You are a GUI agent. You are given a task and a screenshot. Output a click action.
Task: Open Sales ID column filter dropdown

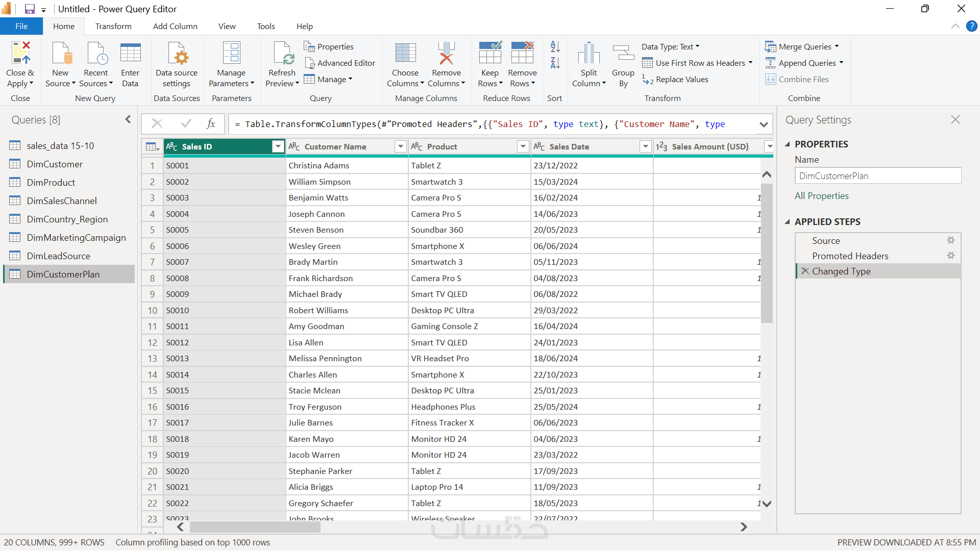(x=278, y=147)
